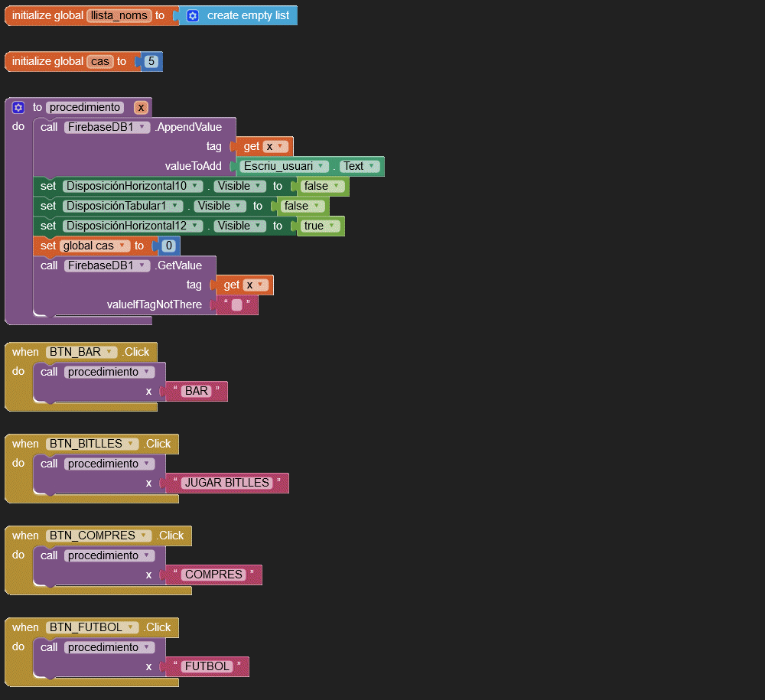Open FirebaseDB1 dropdown in AppendValue call
The width and height of the screenshot is (765, 700).
pyautogui.click(x=143, y=128)
